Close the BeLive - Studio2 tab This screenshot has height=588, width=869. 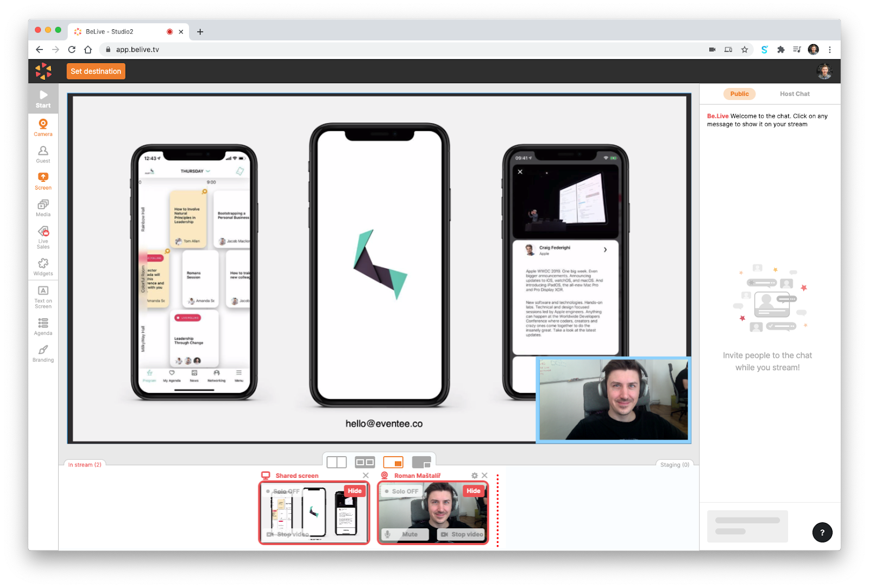(x=181, y=31)
